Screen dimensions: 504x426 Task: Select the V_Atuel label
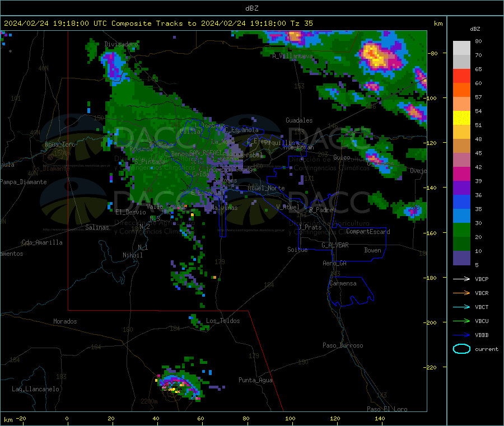(x=288, y=207)
